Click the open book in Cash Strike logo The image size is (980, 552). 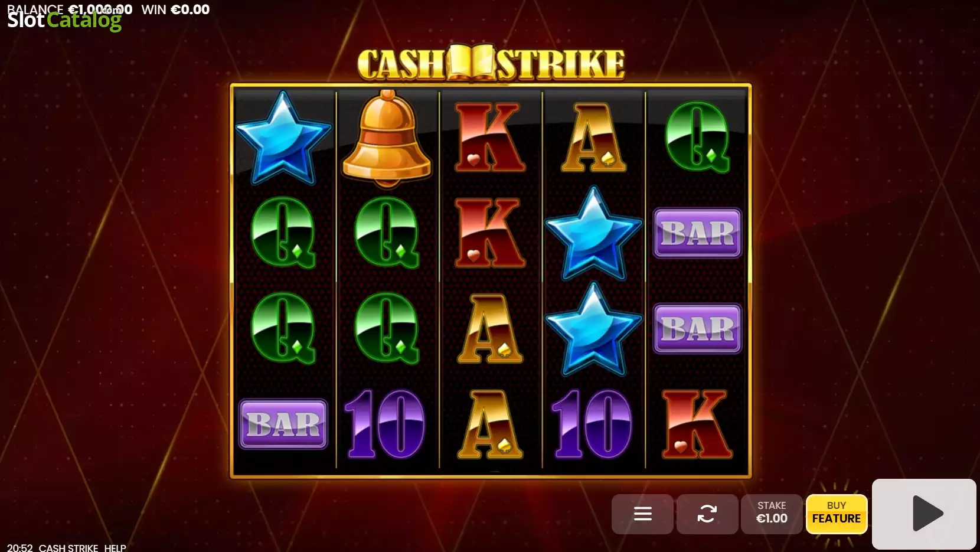coord(471,63)
